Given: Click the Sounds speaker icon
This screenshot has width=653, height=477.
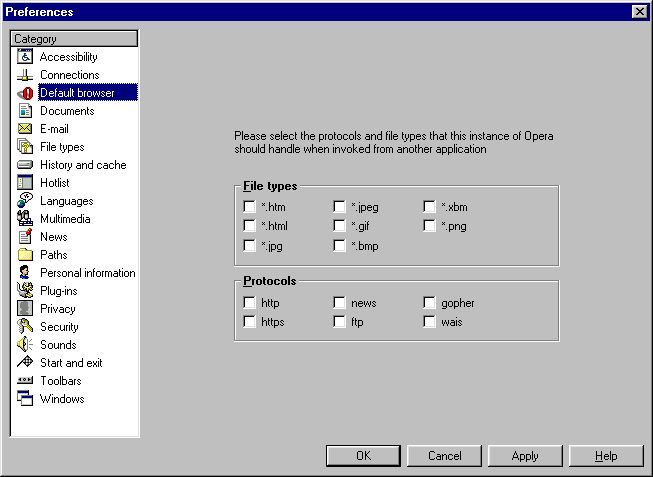Looking at the screenshot, I should (25, 345).
